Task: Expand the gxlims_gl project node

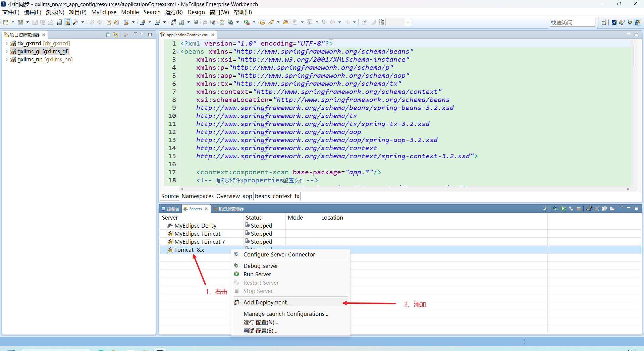Action: pos(6,51)
